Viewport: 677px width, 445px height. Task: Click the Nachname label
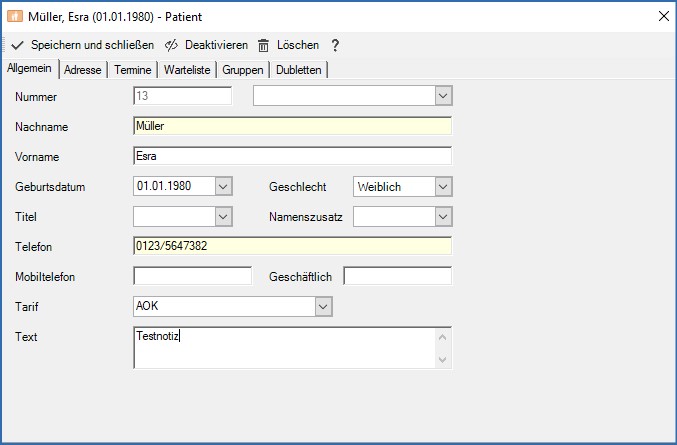click(x=41, y=127)
